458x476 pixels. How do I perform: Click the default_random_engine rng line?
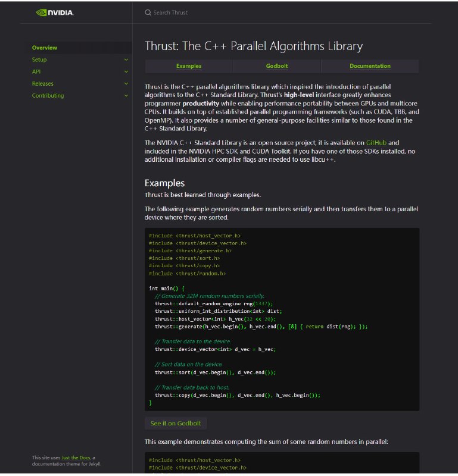tap(214, 303)
